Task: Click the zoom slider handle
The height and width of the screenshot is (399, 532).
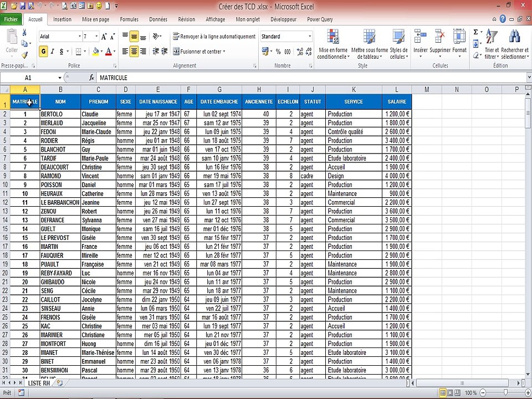Action: [505, 393]
